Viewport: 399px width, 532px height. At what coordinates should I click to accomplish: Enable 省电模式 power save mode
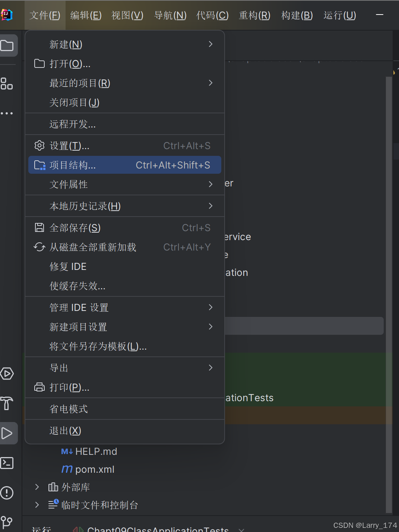[x=69, y=409]
